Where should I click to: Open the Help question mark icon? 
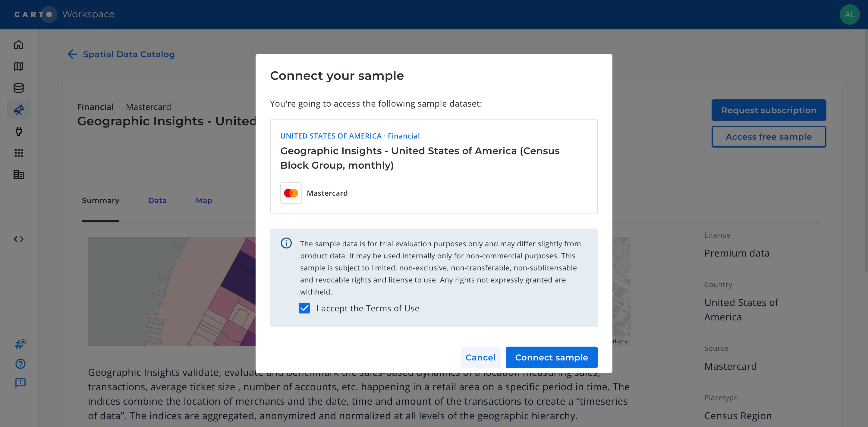[20, 364]
